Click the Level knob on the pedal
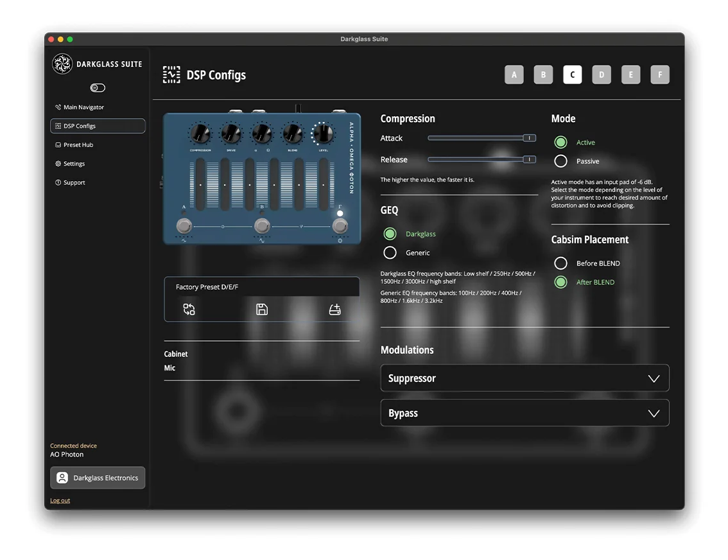The height and width of the screenshot is (560, 728). pyautogui.click(x=323, y=134)
